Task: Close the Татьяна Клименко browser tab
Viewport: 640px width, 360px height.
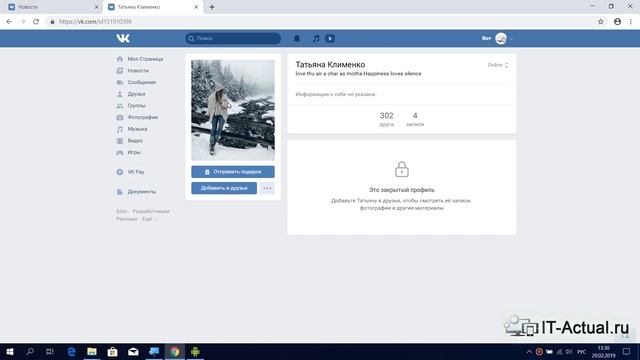Action: point(196,7)
